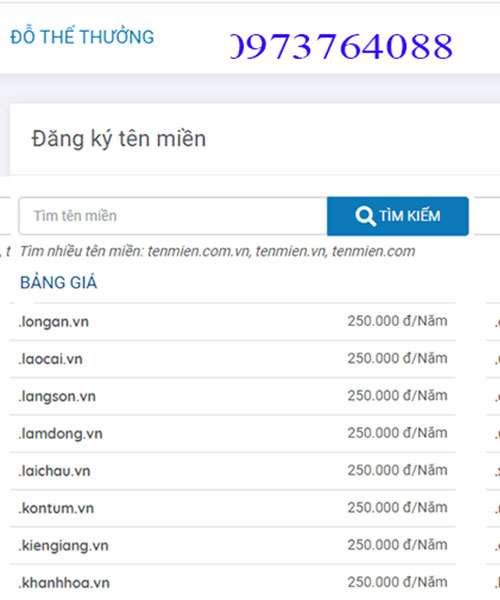Click the price next to .lamdong.vn
This screenshot has width=500, height=600.
(x=397, y=433)
